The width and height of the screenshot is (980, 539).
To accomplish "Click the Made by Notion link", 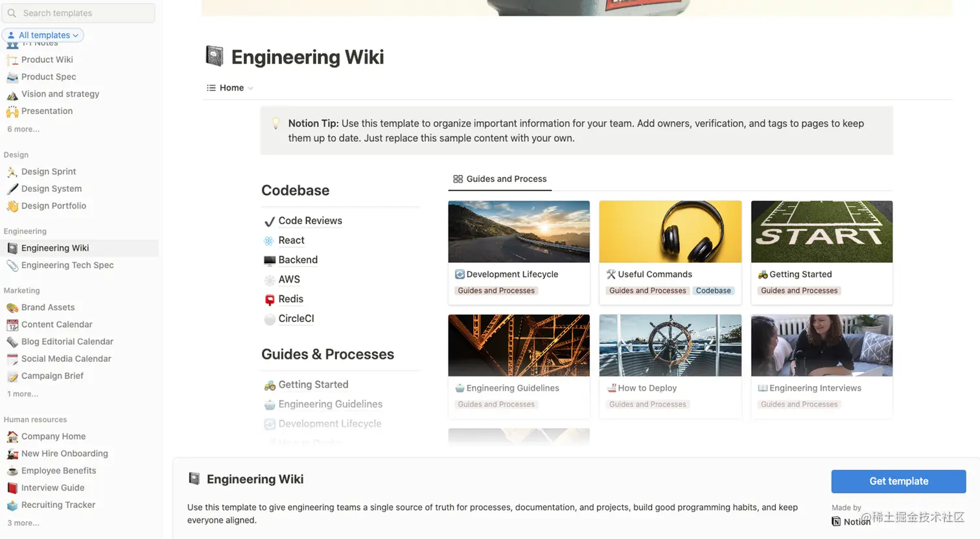I will [x=851, y=521].
